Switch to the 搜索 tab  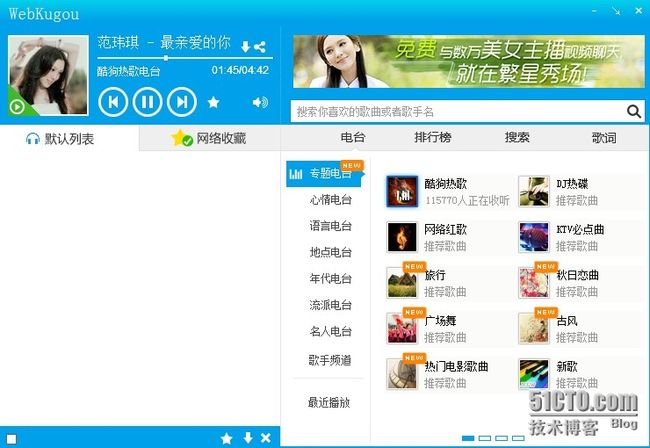pyautogui.click(x=517, y=137)
